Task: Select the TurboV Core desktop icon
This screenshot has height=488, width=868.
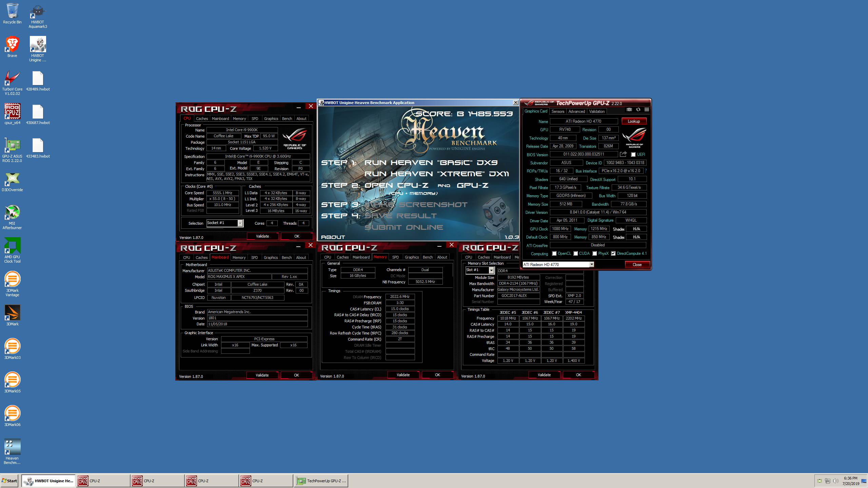Action: [12, 83]
